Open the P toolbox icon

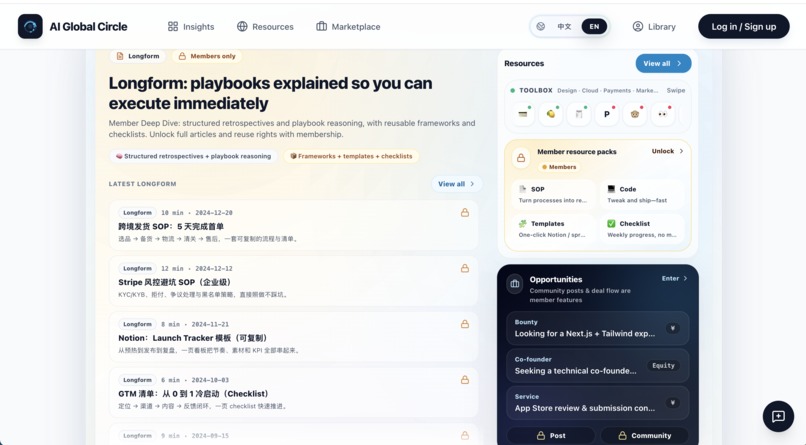pyautogui.click(x=607, y=114)
